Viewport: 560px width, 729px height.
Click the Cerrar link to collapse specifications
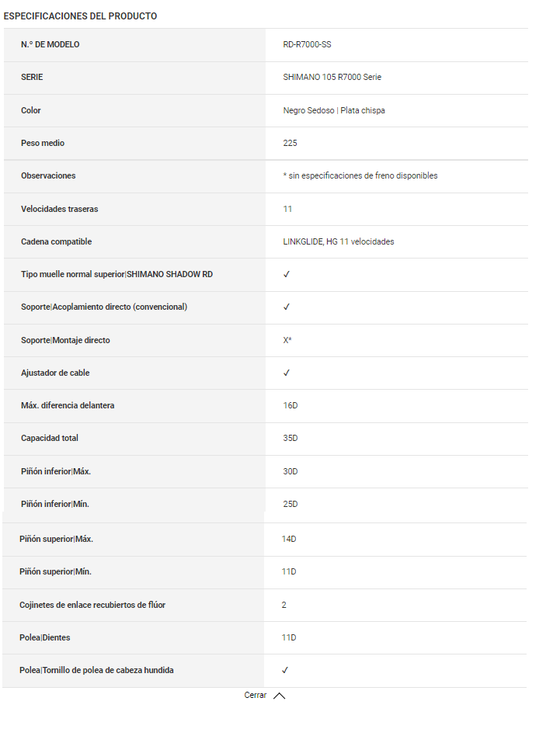[x=255, y=696]
